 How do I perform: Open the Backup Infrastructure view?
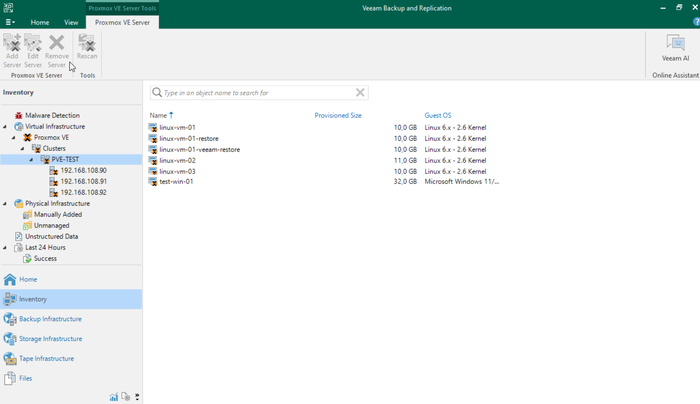pos(50,319)
